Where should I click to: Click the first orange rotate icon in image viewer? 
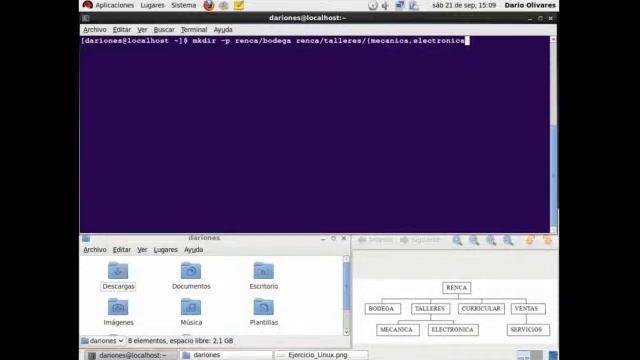pos(530,240)
